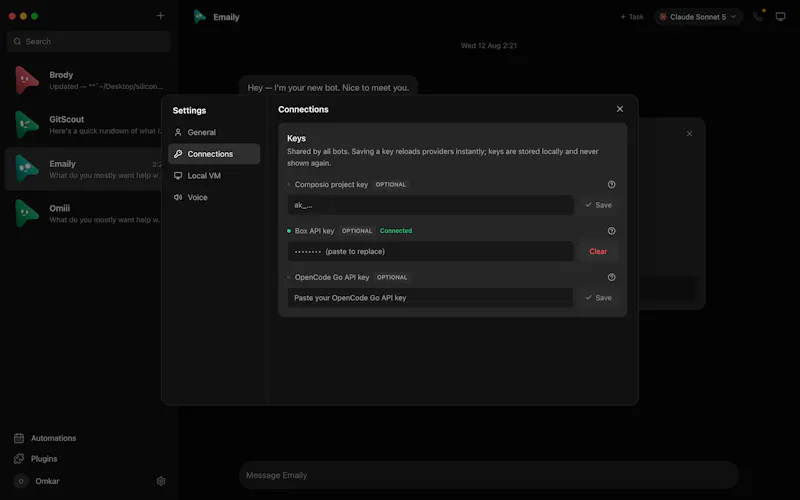
Task: Show help for OpenCode Go API key
Action: (611, 278)
